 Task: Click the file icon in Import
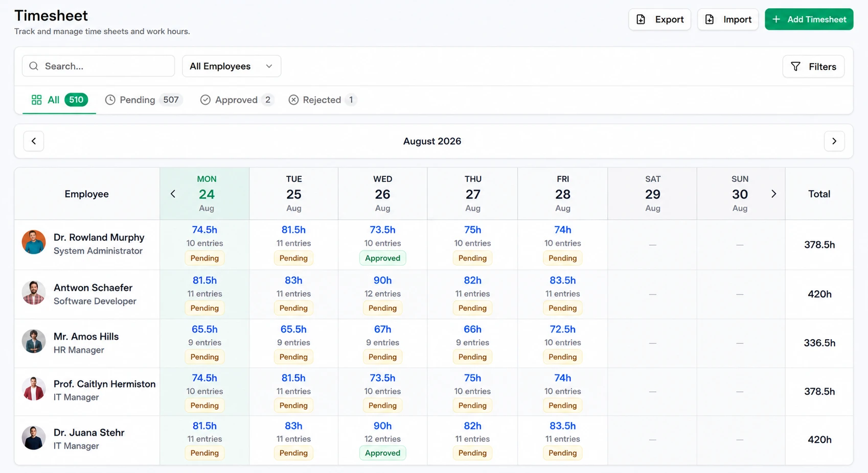tap(710, 19)
